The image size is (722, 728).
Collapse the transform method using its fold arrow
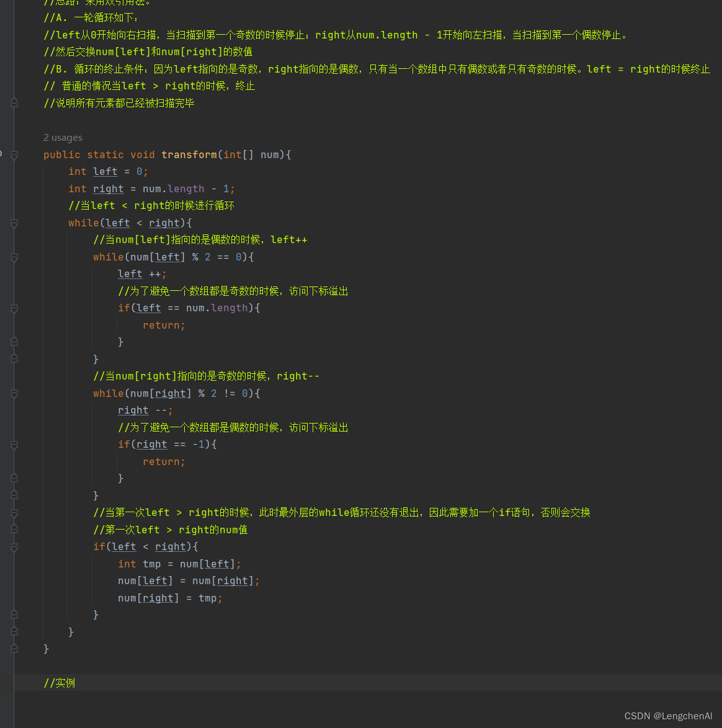point(14,154)
